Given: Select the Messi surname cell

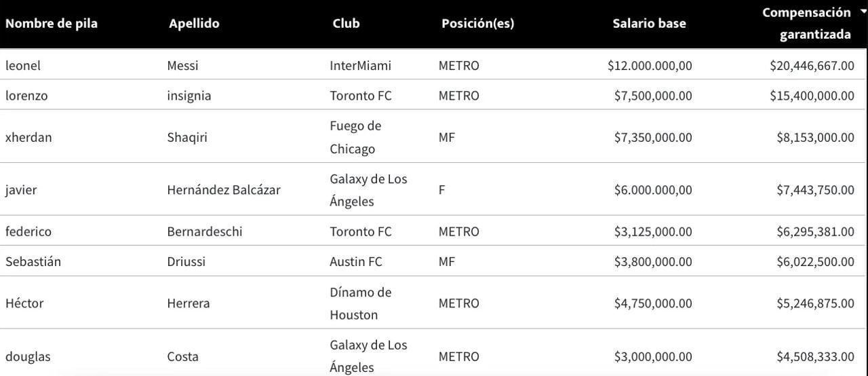Looking at the screenshot, I should coord(182,66).
